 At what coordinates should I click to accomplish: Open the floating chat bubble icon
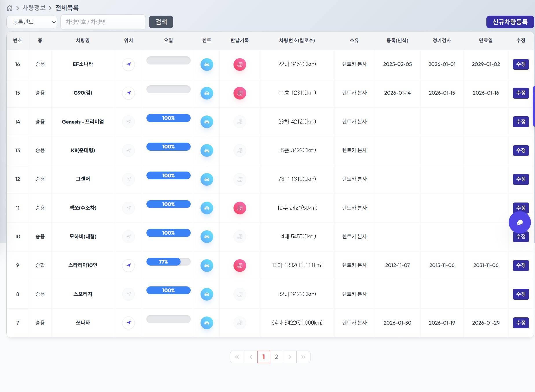point(520,222)
